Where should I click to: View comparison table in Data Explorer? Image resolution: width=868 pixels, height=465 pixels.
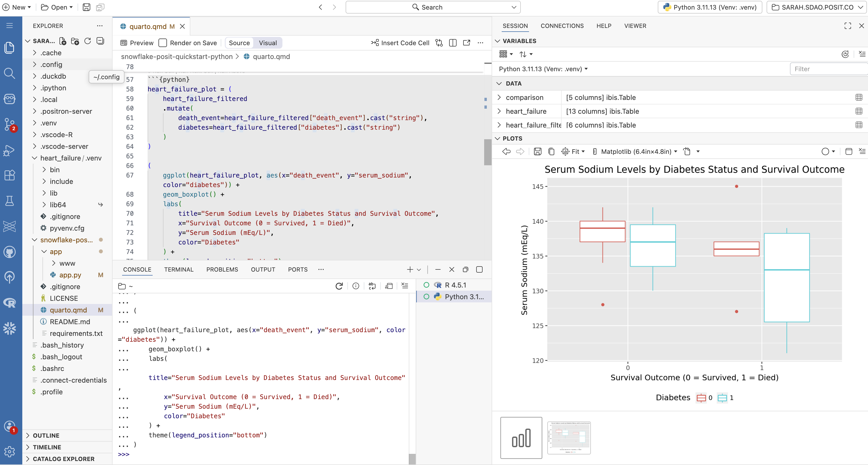[x=858, y=98]
